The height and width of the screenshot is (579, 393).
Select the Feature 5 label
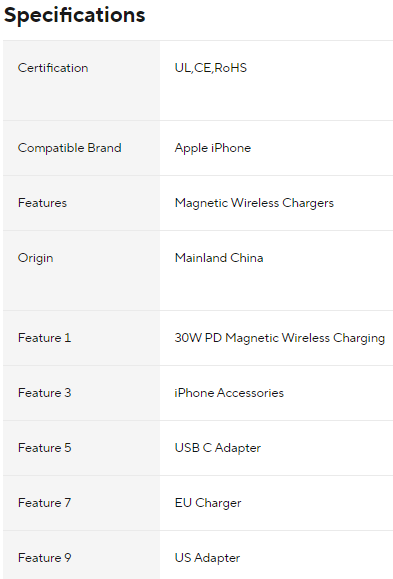click(x=44, y=448)
